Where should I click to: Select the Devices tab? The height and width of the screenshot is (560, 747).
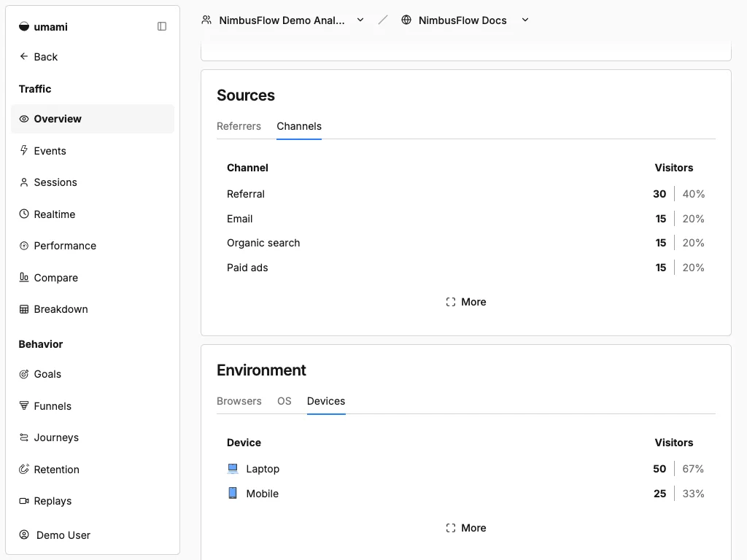(326, 401)
